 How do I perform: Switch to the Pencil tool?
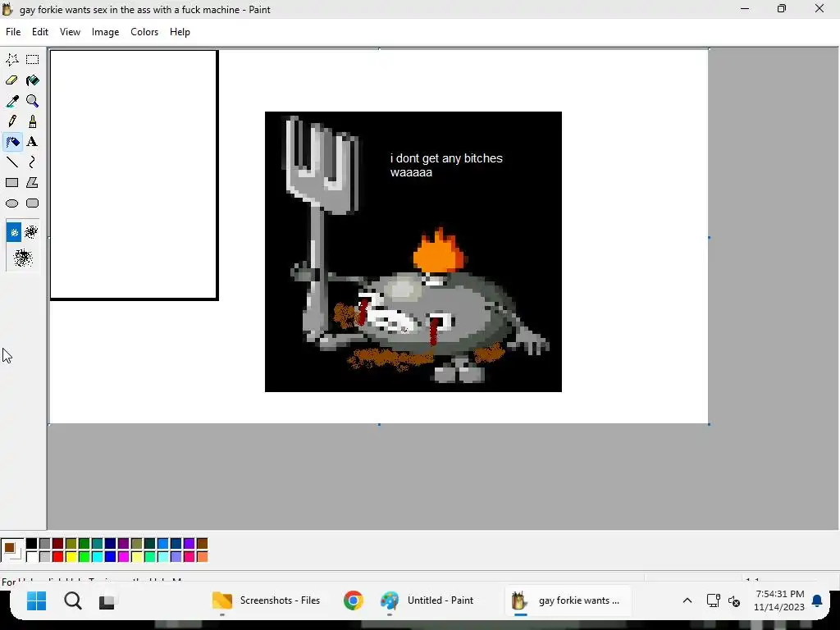(x=11, y=121)
